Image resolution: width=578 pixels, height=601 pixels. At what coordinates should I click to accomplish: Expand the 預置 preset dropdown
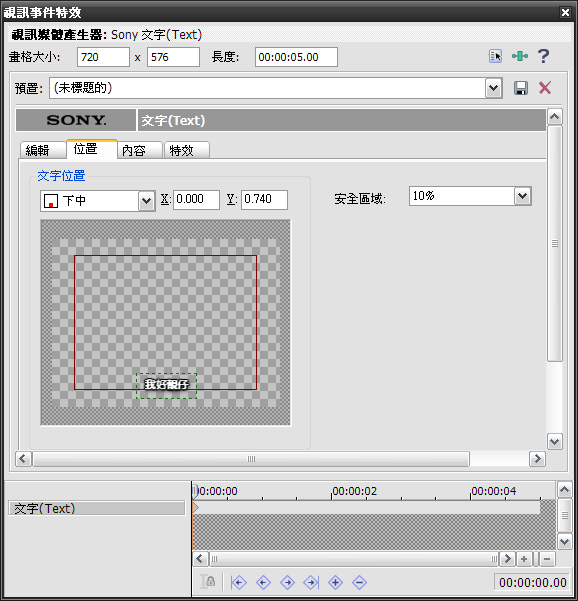494,88
